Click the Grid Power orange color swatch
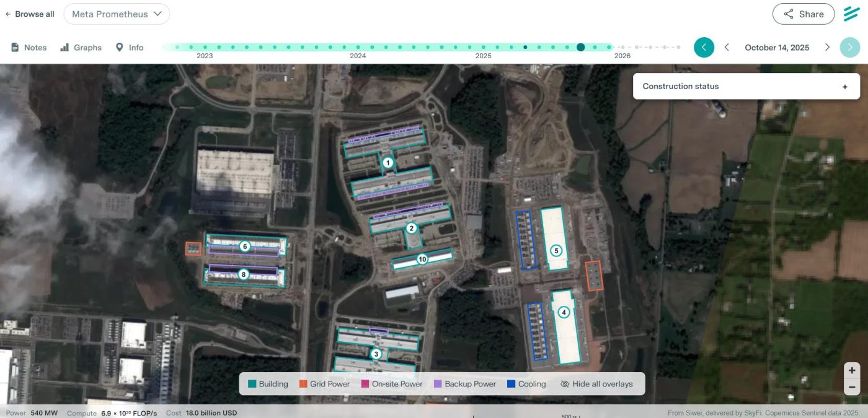This screenshot has height=418, width=868. coord(304,384)
